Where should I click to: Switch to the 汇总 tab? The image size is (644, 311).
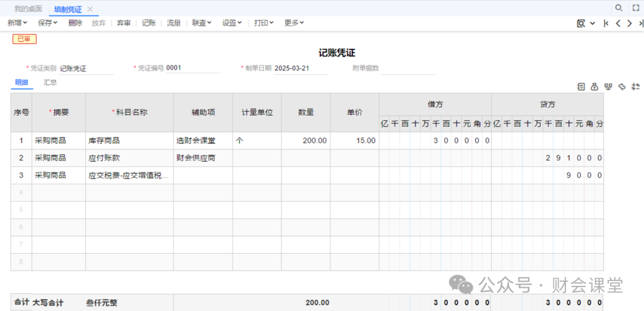(50, 82)
